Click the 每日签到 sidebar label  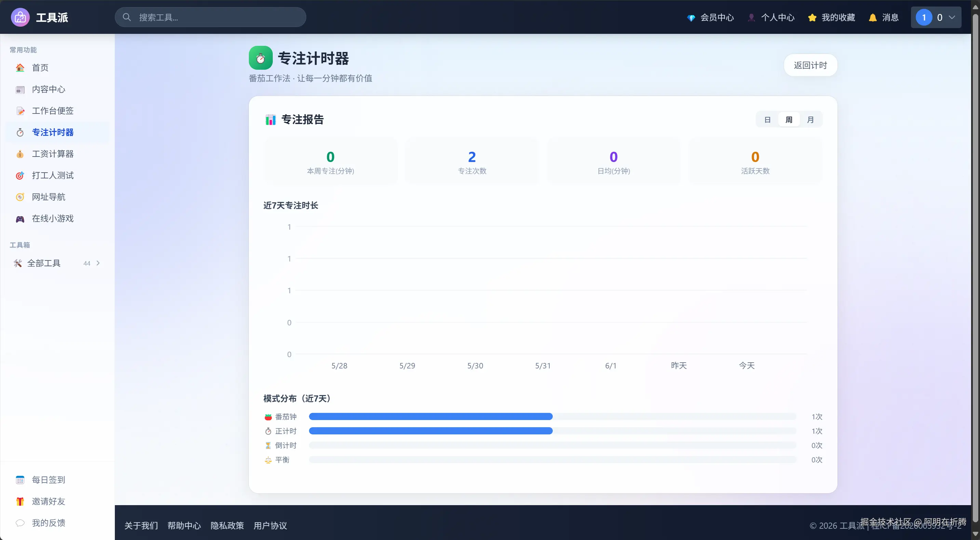point(49,480)
